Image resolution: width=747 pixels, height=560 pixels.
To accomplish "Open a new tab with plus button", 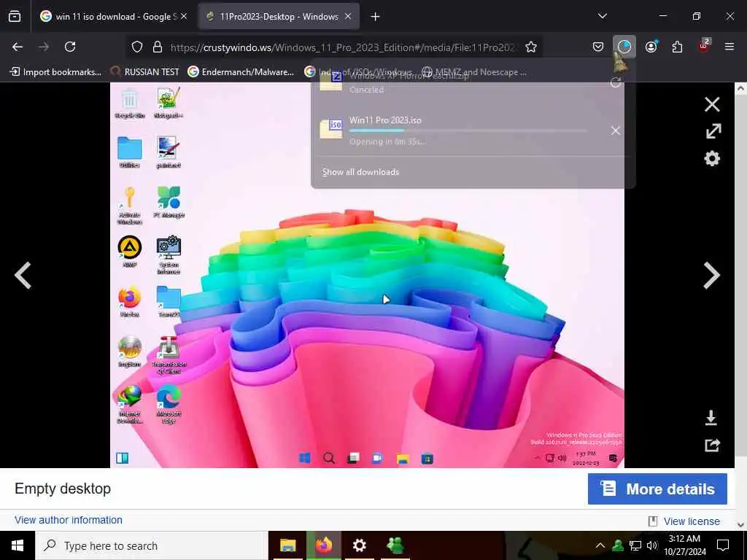I will pos(376,17).
